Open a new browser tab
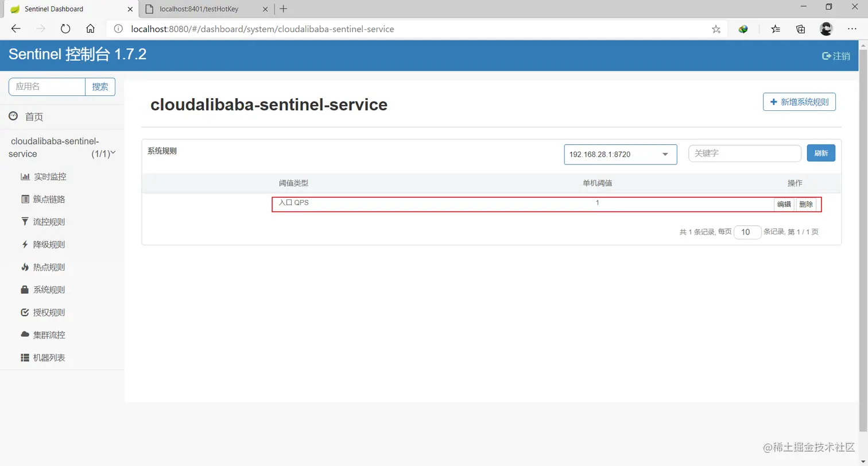 pyautogui.click(x=283, y=9)
